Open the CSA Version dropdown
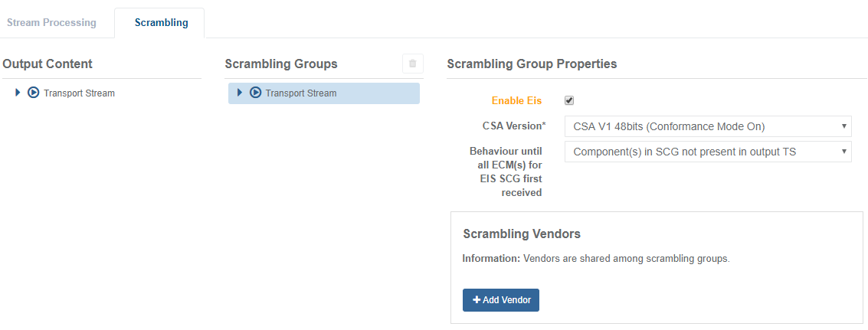 (x=708, y=126)
